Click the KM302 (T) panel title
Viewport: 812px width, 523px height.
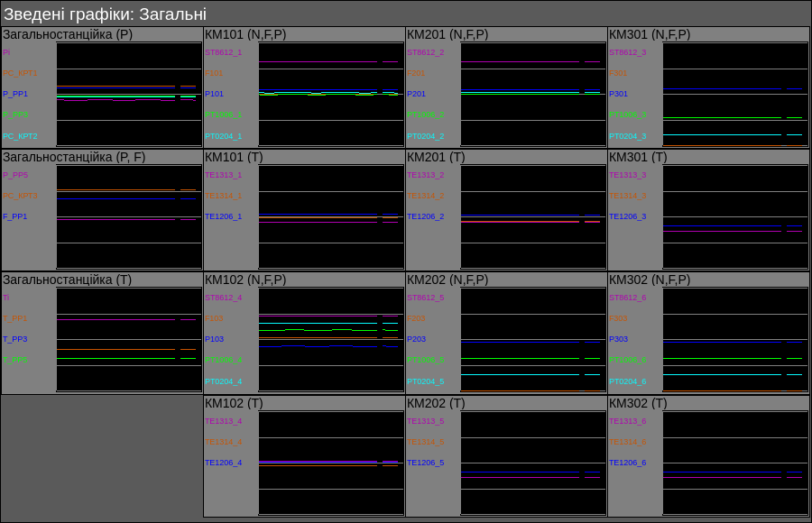638,403
